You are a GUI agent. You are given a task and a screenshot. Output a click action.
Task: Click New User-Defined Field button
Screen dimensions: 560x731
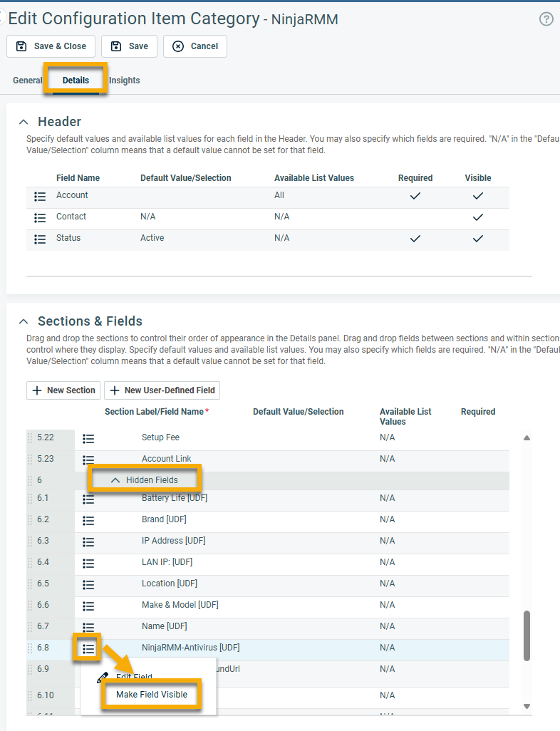click(x=162, y=390)
